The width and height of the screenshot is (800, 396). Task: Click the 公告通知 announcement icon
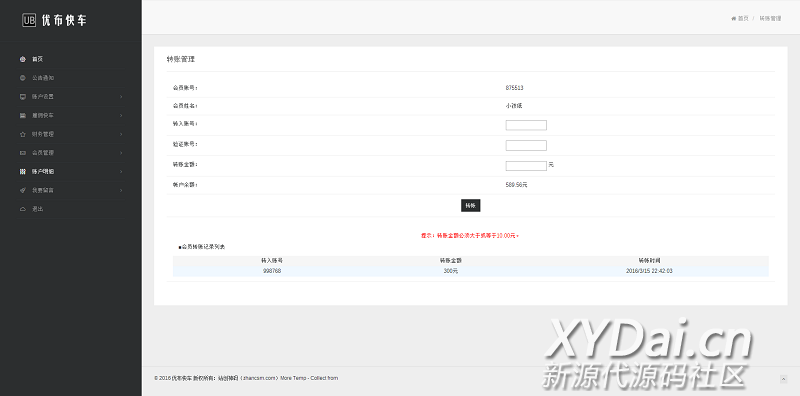[x=22, y=78]
